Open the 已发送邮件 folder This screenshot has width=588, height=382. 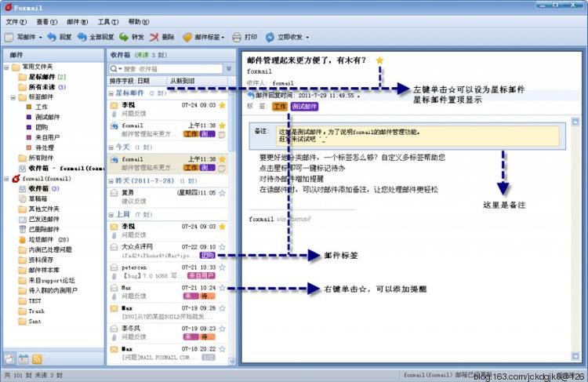tap(38, 219)
